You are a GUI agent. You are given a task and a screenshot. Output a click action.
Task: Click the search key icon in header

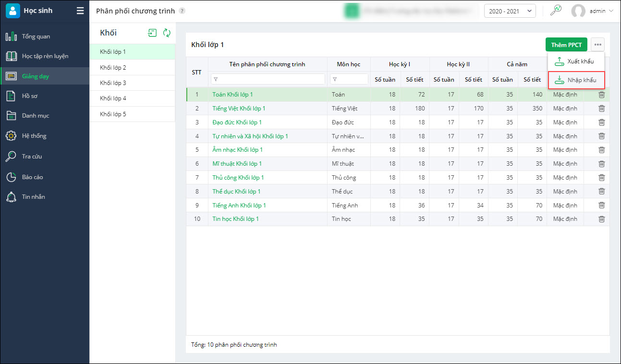coord(556,11)
